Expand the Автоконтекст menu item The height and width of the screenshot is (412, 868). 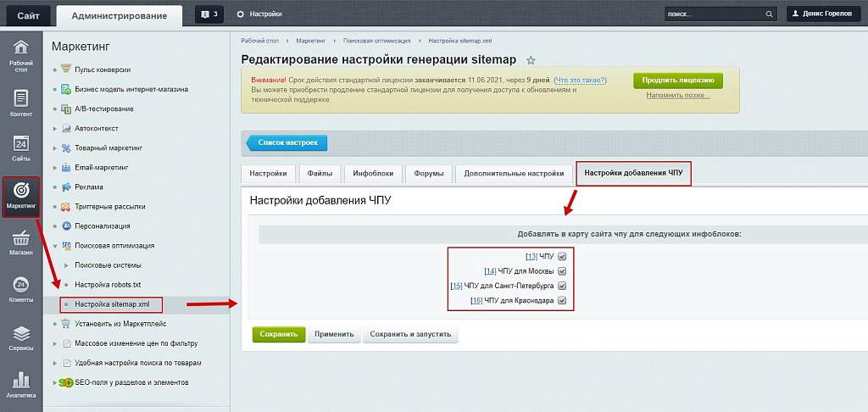pyautogui.click(x=55, y=128)
